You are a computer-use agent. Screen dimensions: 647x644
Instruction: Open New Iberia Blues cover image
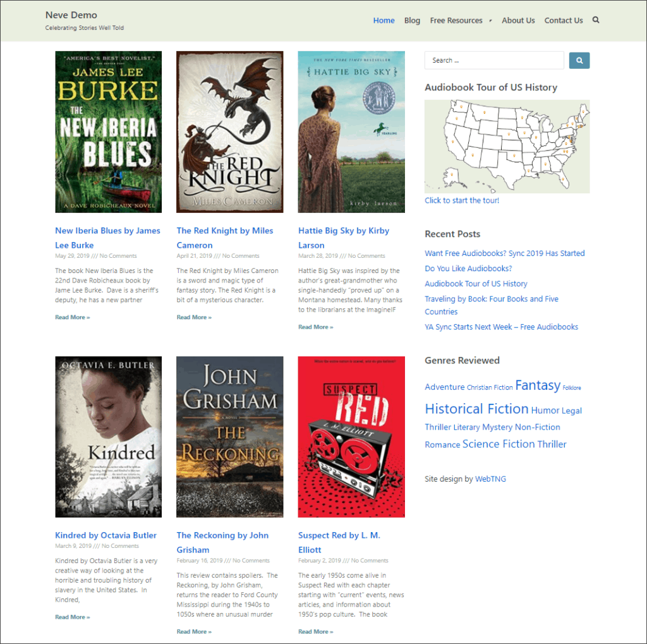[109, 131]
